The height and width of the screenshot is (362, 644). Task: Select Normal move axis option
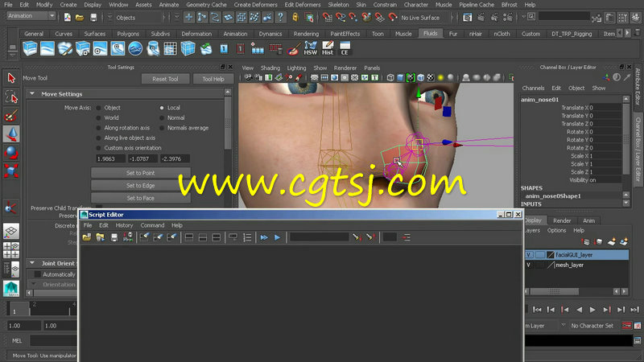[162, 117]
